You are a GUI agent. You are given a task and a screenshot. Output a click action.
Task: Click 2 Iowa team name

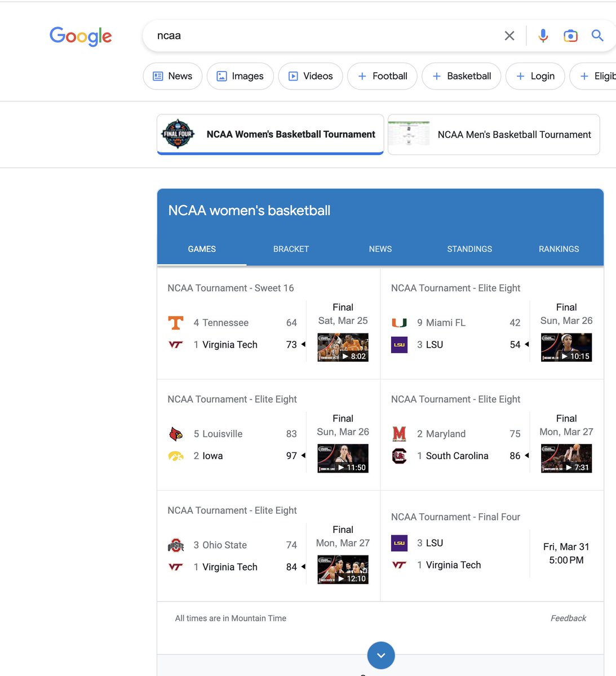click(x=208, y=456)
